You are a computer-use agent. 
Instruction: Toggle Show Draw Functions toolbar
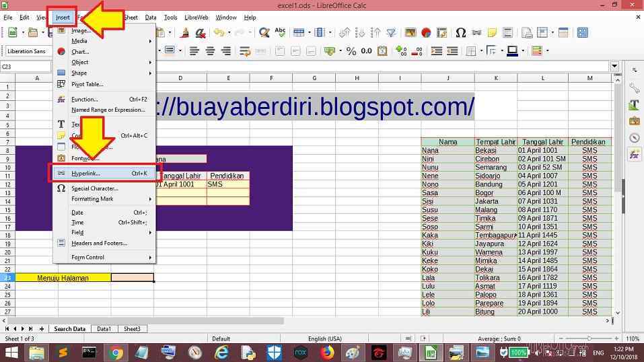click(x=582, y=32)
